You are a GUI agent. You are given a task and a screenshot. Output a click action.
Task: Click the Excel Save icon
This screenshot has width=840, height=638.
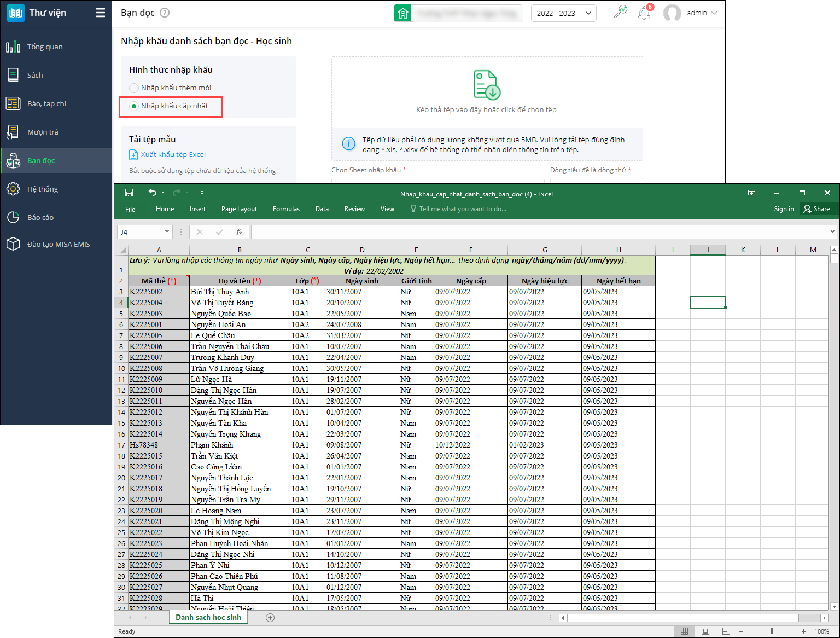[x=129, y=193]
